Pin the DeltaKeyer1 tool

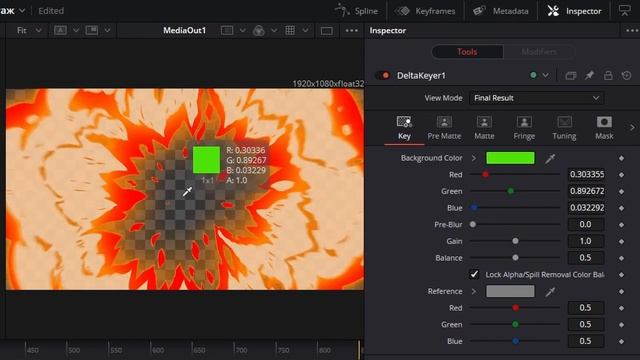pos(589,76)
